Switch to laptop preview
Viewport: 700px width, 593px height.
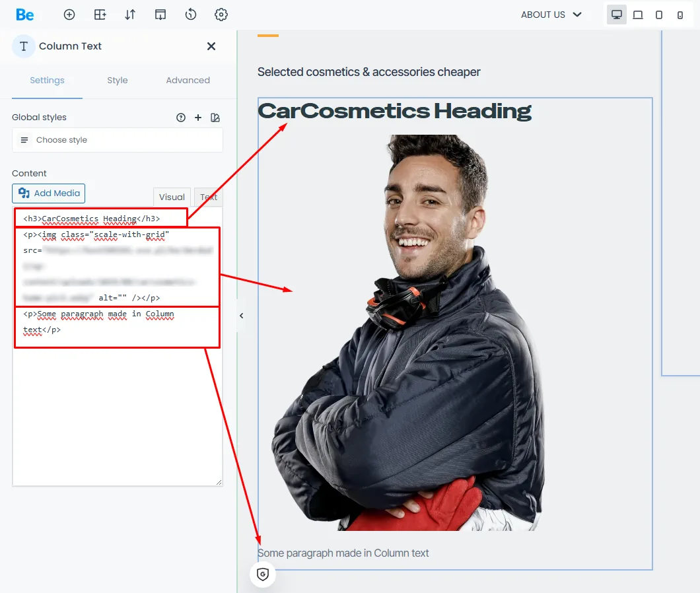[x=638, y=15]
